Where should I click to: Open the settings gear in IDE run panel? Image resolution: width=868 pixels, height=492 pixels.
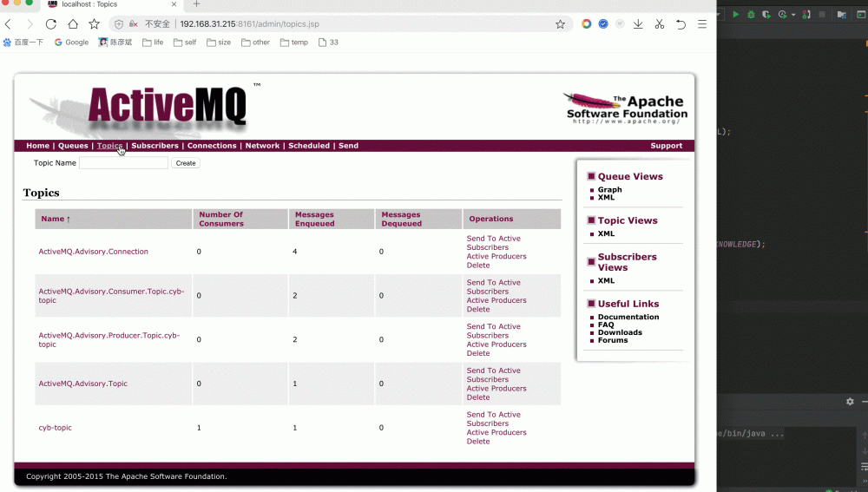tap(850, 401)
